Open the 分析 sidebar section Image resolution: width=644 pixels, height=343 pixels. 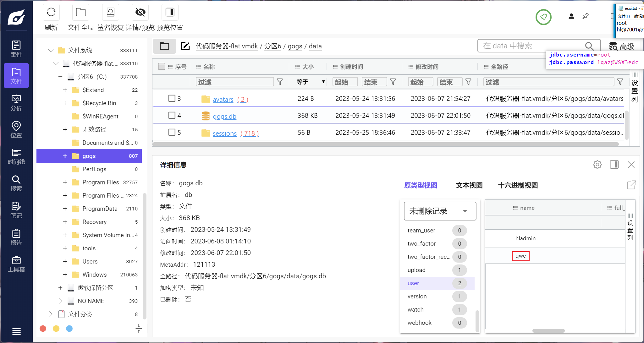[x=16, y=102]
